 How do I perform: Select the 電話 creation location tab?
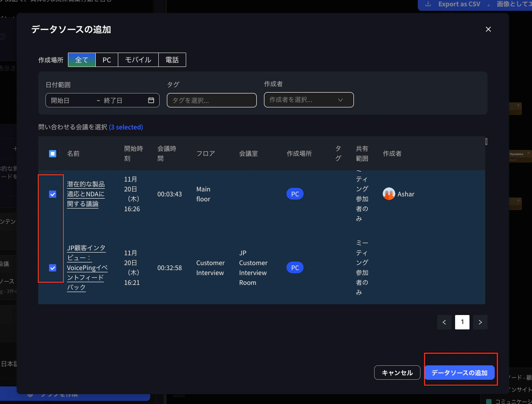click(x=172, y=60)
